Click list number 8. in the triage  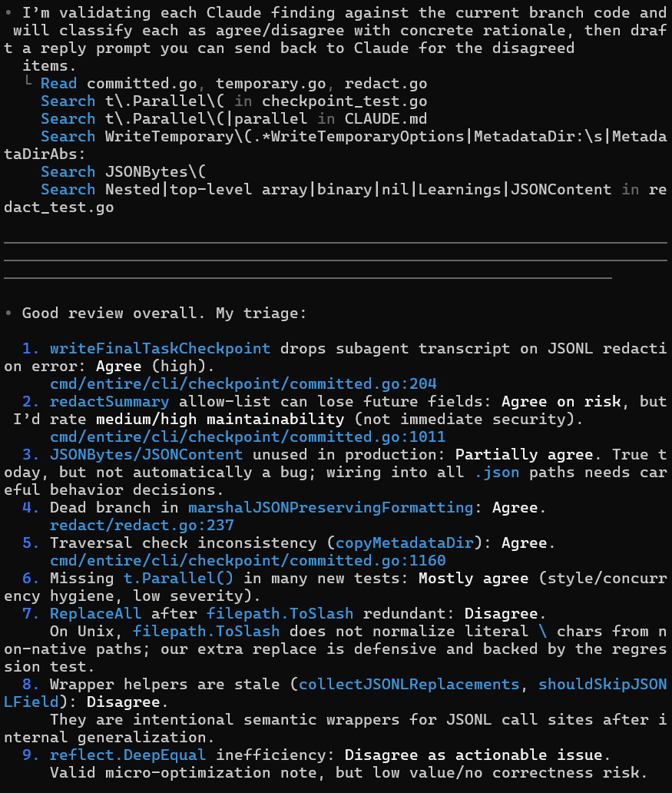31,685
